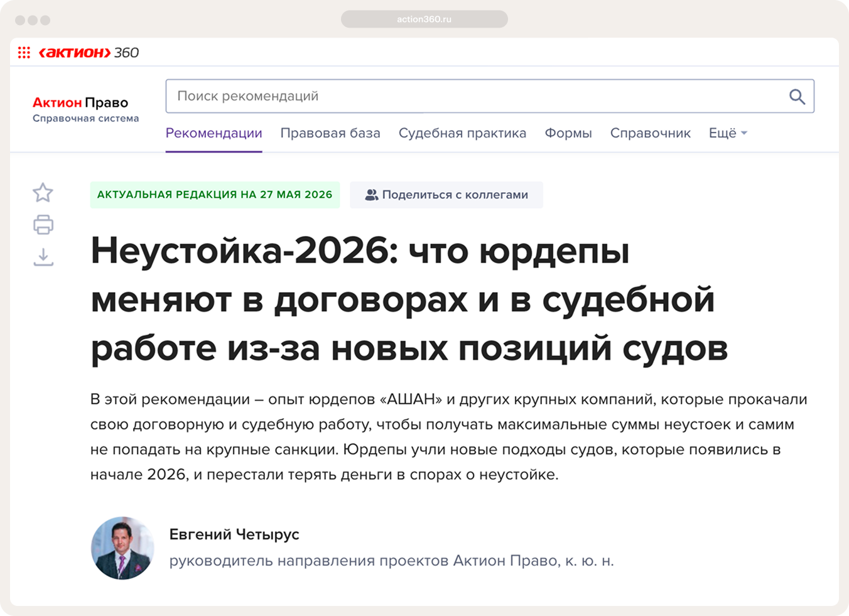Switch to the Правовая база tab
Image resolution: width=849 pixels, height=616 pixels.
pos(330,133)
